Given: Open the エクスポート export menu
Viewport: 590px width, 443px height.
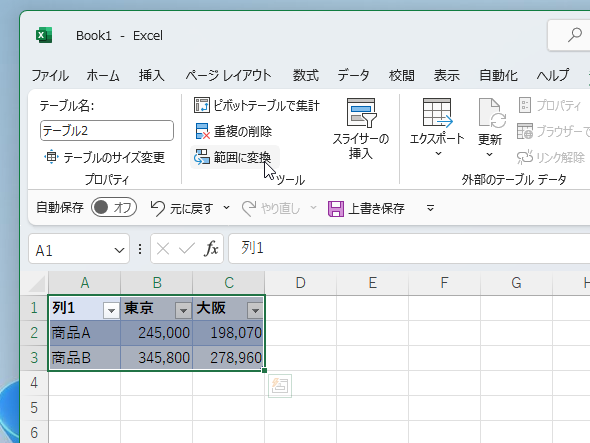Looking at the screenshot, I should click(x=437, y=128).
